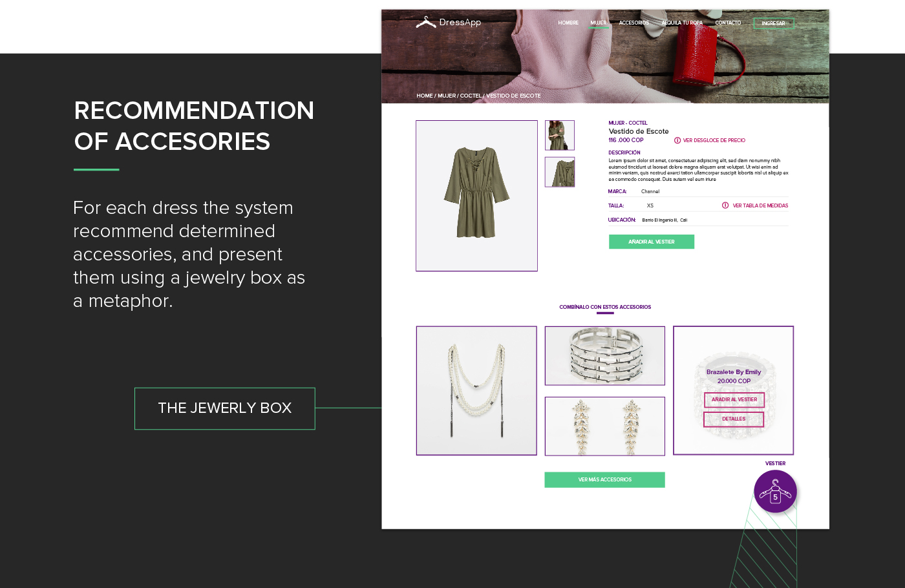
Task: Open the Hombre menu item
Action: 568,23
